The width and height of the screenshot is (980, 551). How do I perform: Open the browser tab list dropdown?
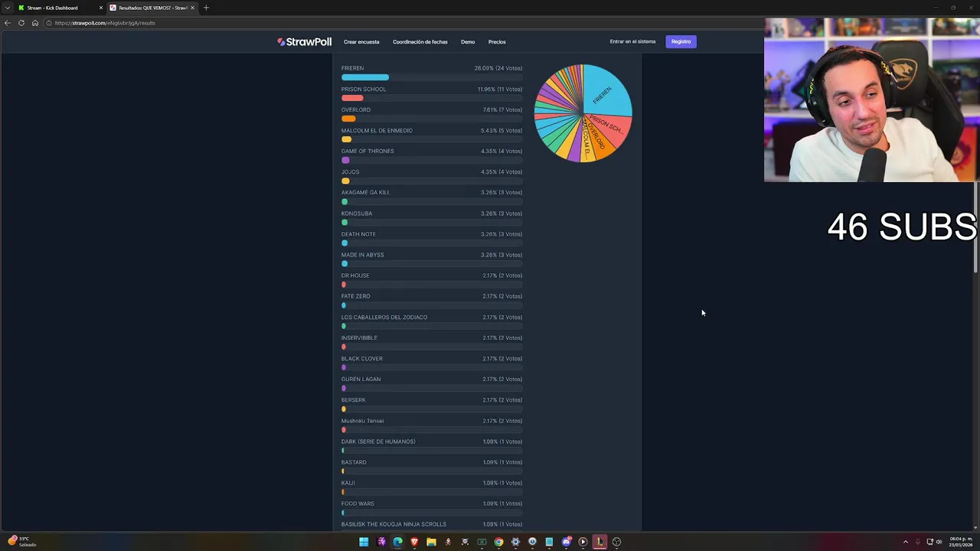point(7,8)
